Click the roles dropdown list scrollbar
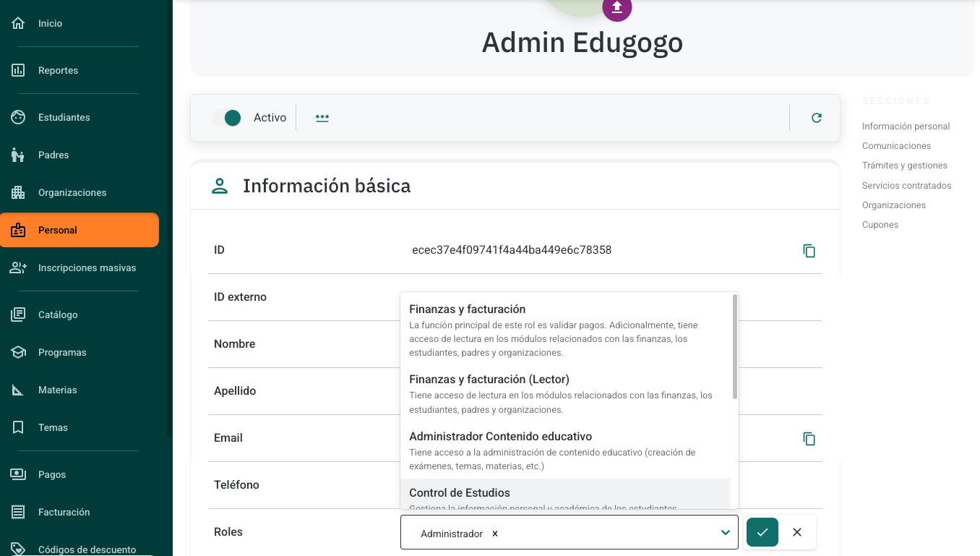This screenshot has height=556, width=980. click(x=735, y=346)
